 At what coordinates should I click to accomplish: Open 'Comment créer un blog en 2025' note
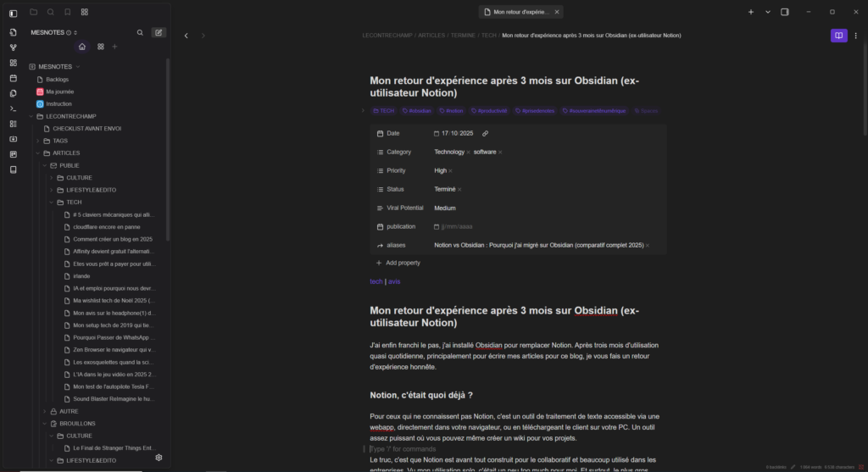113,239
